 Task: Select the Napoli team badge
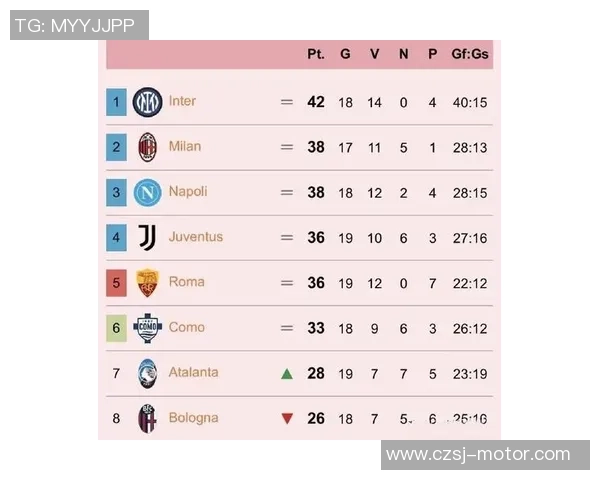tap(147, 192)
